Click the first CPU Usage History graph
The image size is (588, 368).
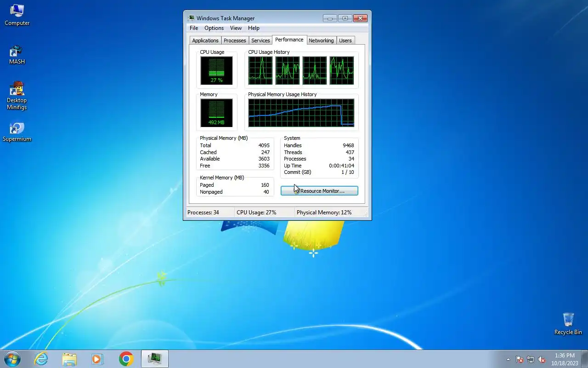pyautogui.click(x=260, y=70)
